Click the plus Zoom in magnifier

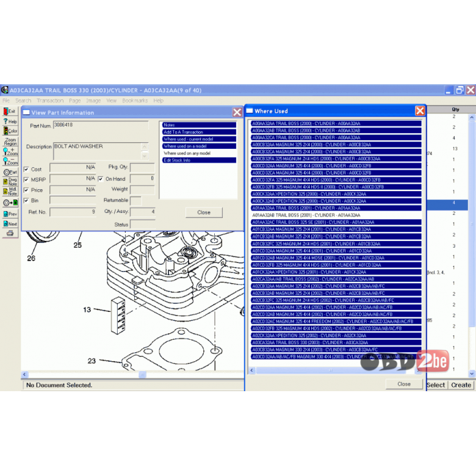tap(10, 151)
